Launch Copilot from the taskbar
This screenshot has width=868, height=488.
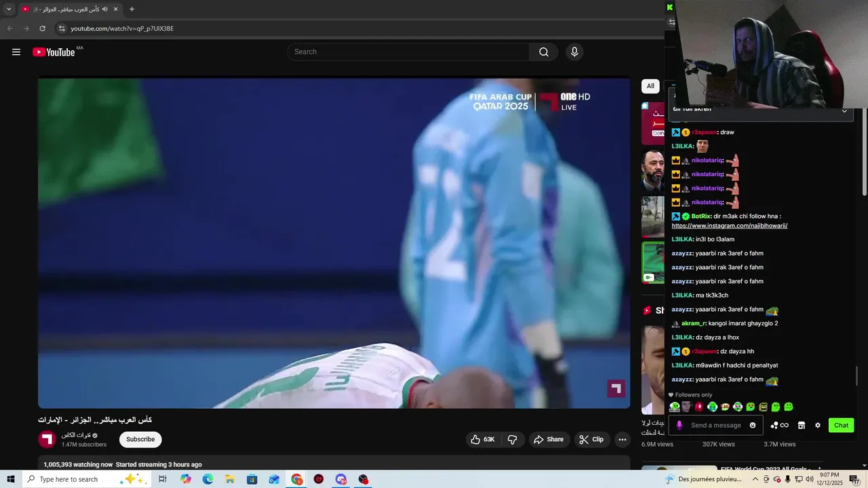(186, 479)
